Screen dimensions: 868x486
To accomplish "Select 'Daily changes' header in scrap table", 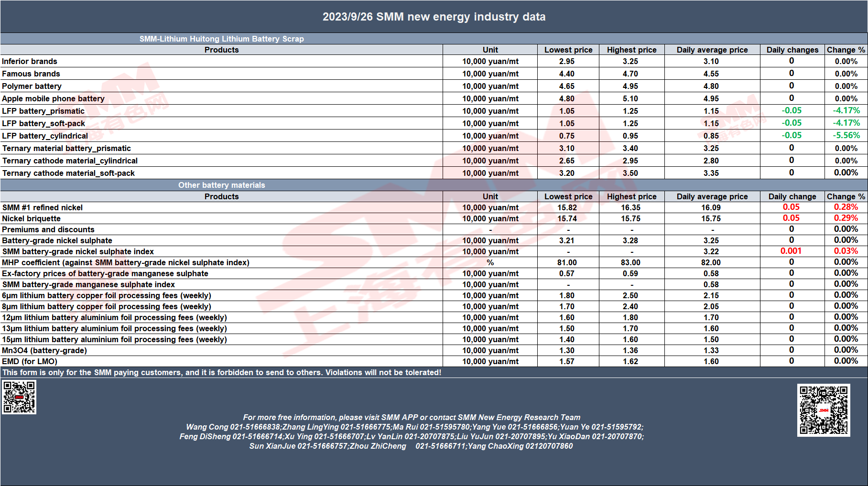I will coord(792,50).
